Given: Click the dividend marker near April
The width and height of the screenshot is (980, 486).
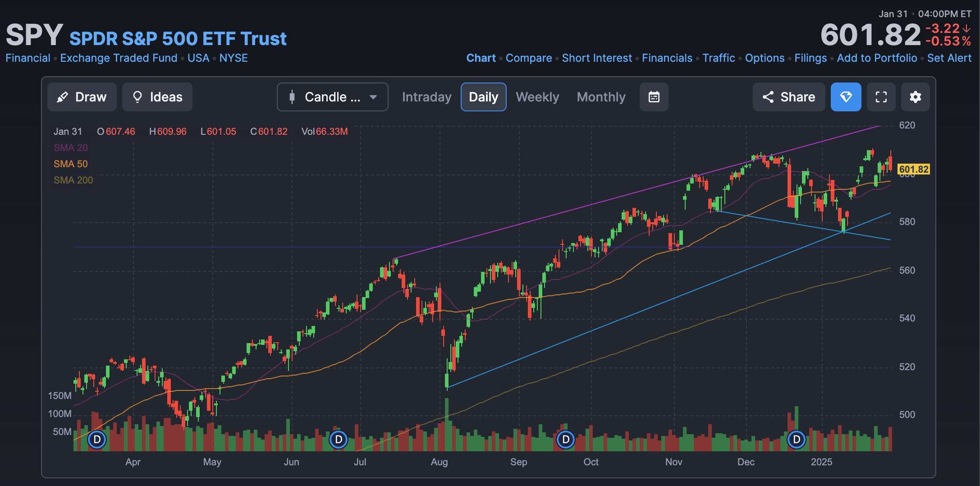Looking at the screenshot, I should click(97, 439).
